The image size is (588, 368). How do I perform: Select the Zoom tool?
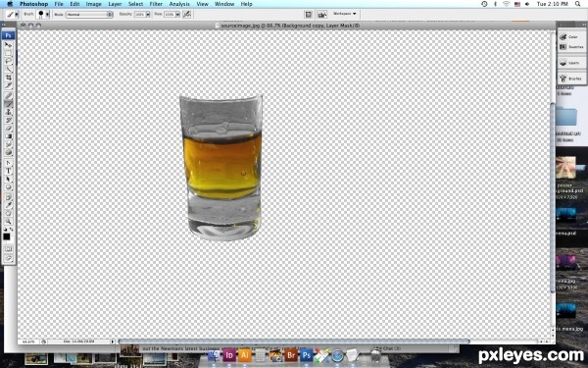pos(8,221)
